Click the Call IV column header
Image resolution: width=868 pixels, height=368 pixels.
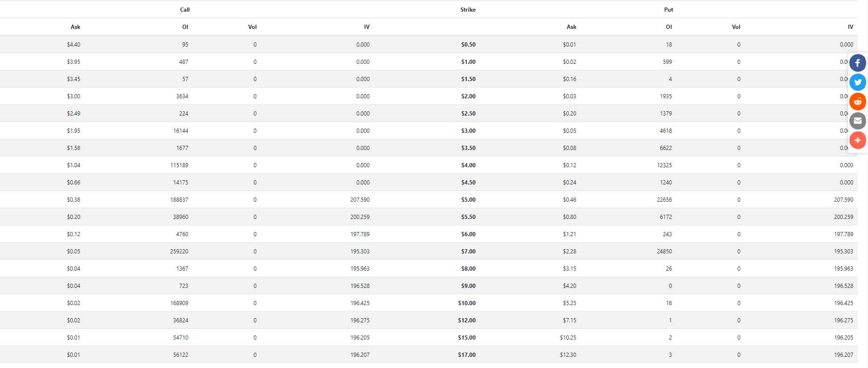[x=367, y=27]
